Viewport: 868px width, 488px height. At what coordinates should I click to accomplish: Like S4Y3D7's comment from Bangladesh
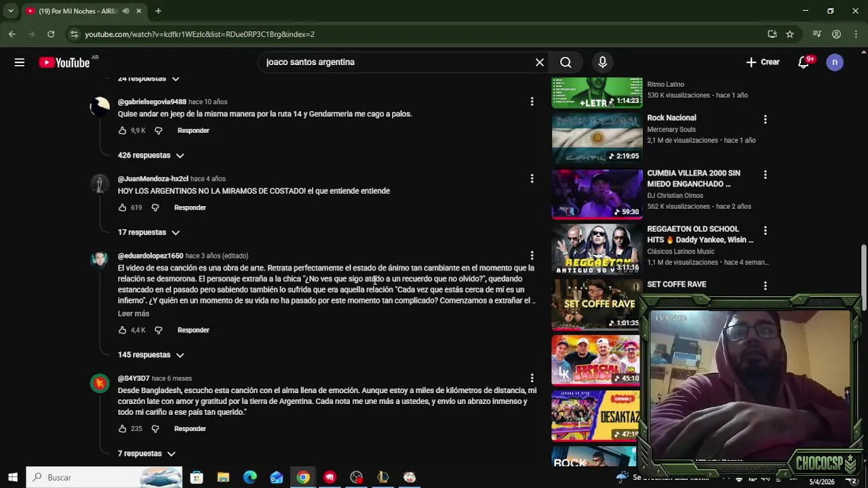[123, 429]
